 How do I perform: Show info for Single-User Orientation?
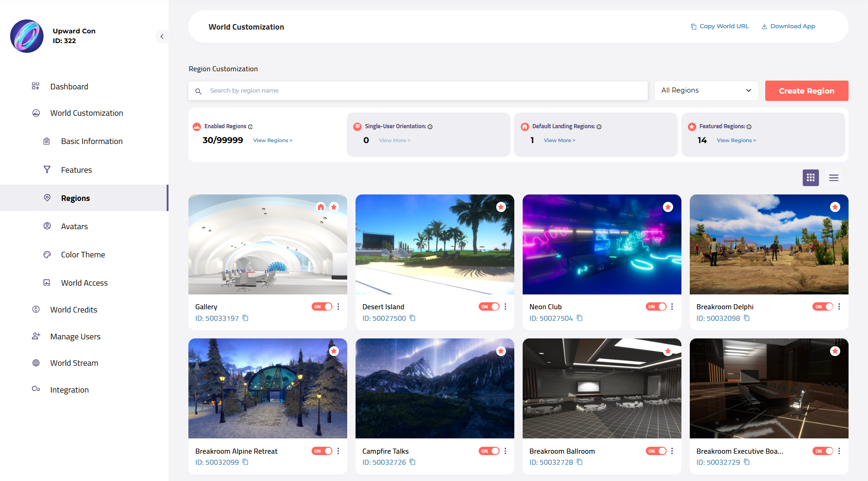(x=430, y=127)
